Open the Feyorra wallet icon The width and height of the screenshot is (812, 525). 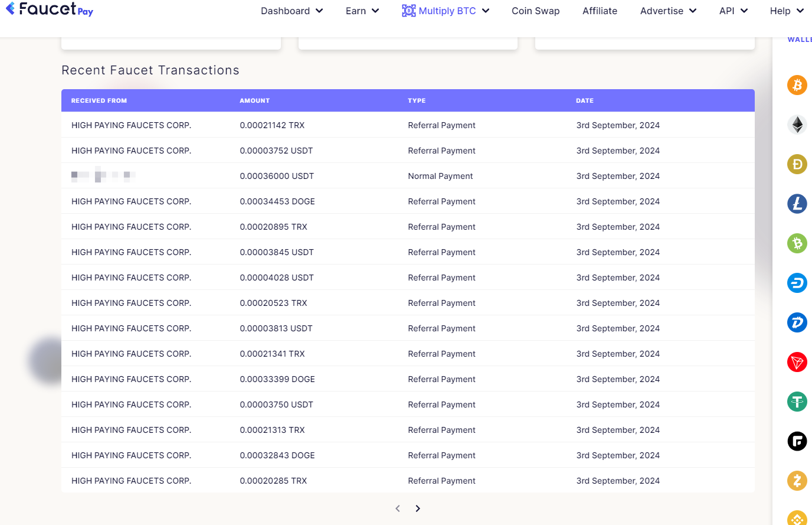pos(797,441)
